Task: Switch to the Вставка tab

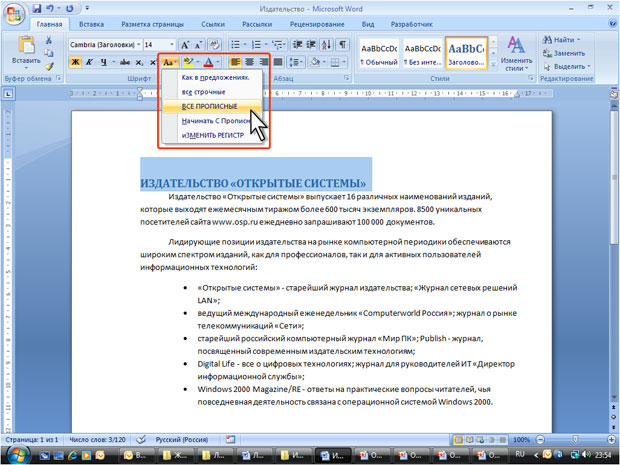Action: [x=91, y=24]
